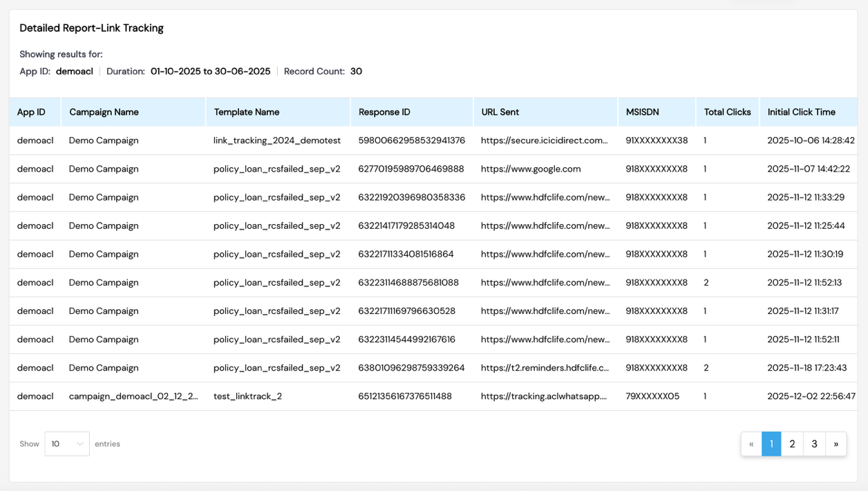Screen dimensions: 868x491
Task: Click the tracking.aclwhatsapp URL cell
Action: (x=544, y=396)
